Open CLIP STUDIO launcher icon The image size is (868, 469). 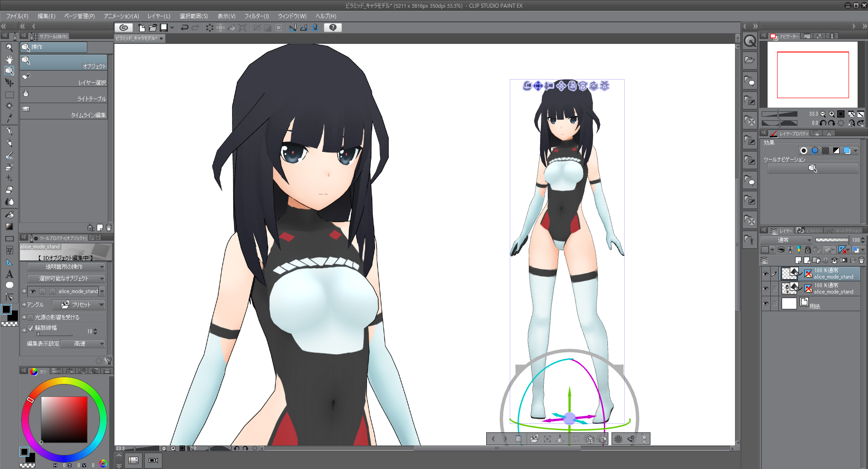tap(123, 28)
